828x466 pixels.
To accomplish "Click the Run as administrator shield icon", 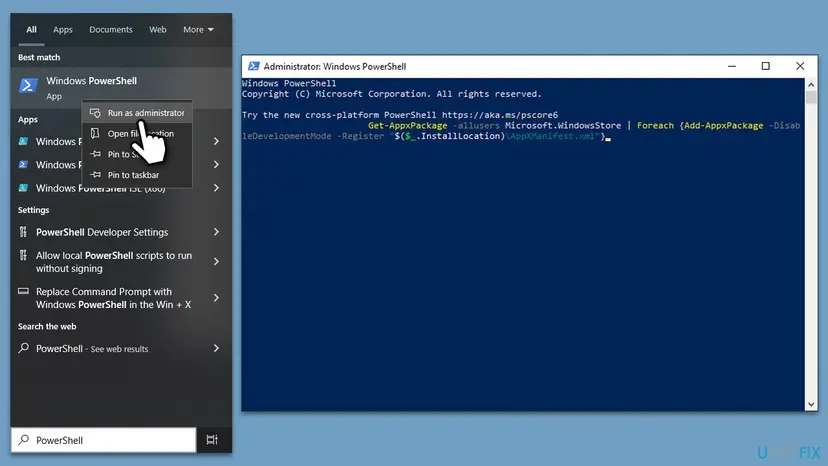I will pyautogui.click(x=95, y=113).
